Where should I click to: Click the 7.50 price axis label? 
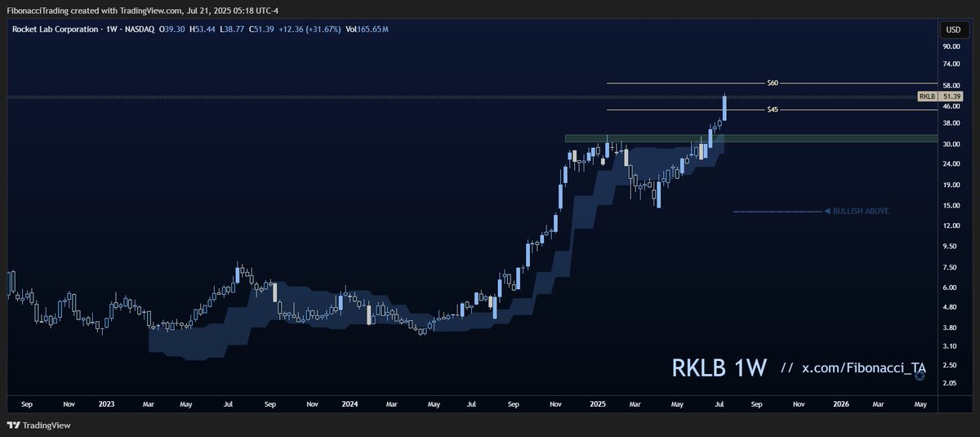tap(948, 267)
